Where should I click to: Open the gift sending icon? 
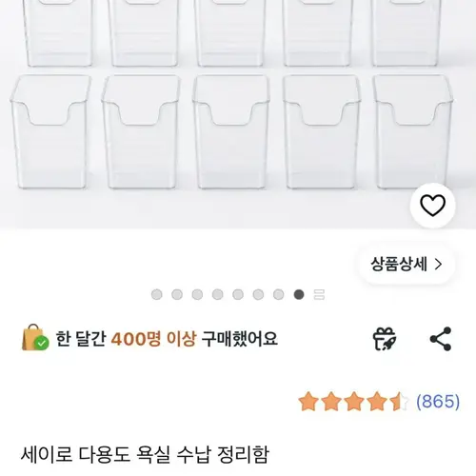[385, 339]
